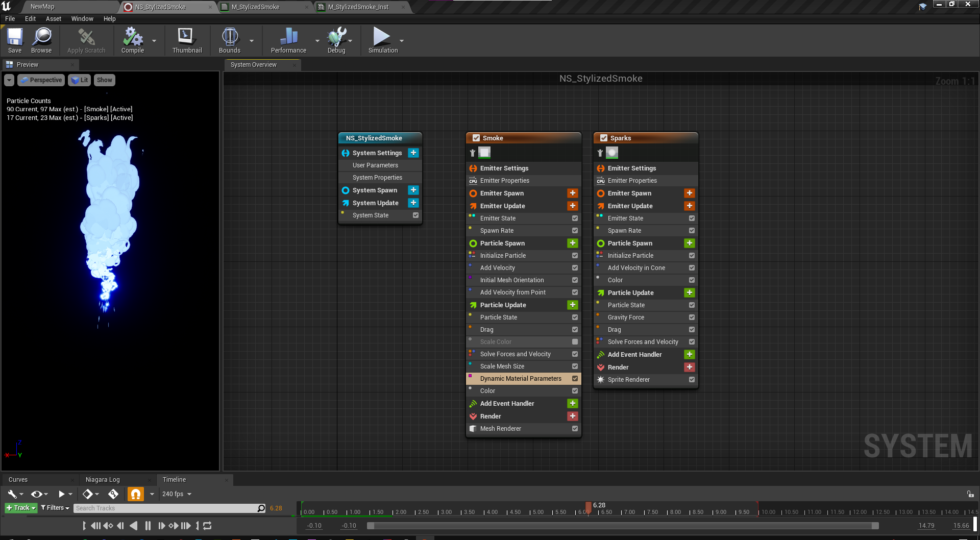The width and height of the screenshot is (980, 540).
Task: Click the Smoke emitter thumbnail icon
Action: (484, 152)
